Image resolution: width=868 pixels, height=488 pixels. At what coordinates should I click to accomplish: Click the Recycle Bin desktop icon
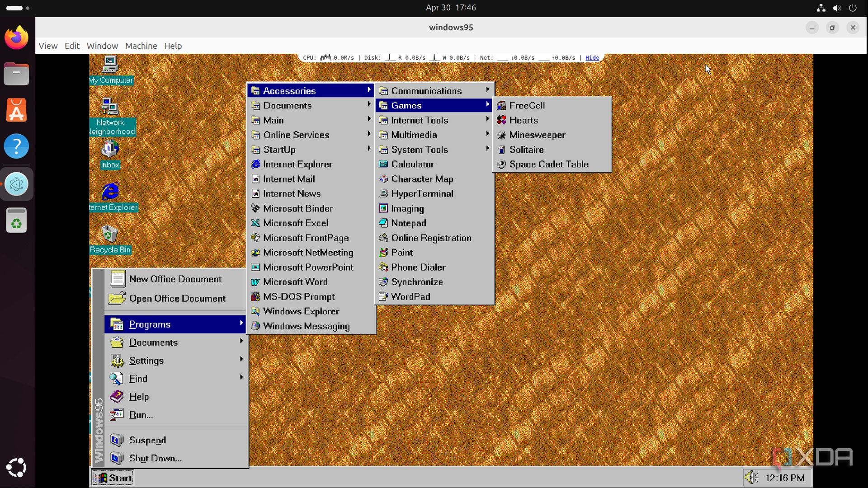[110, 240]
